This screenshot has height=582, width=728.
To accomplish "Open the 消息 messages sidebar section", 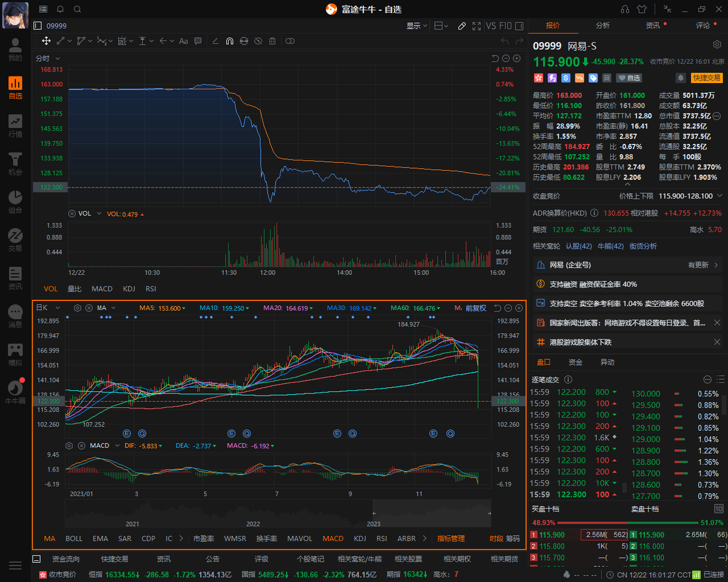I will 15,316.
